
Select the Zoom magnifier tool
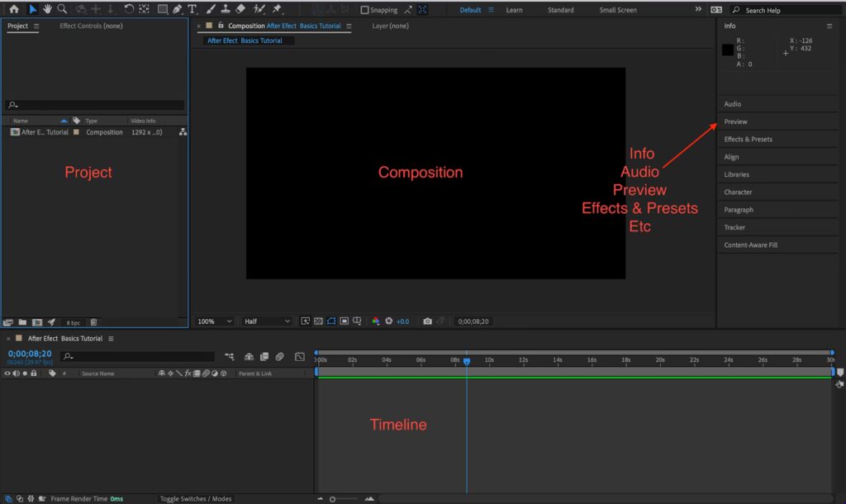(x=62, y=9)
